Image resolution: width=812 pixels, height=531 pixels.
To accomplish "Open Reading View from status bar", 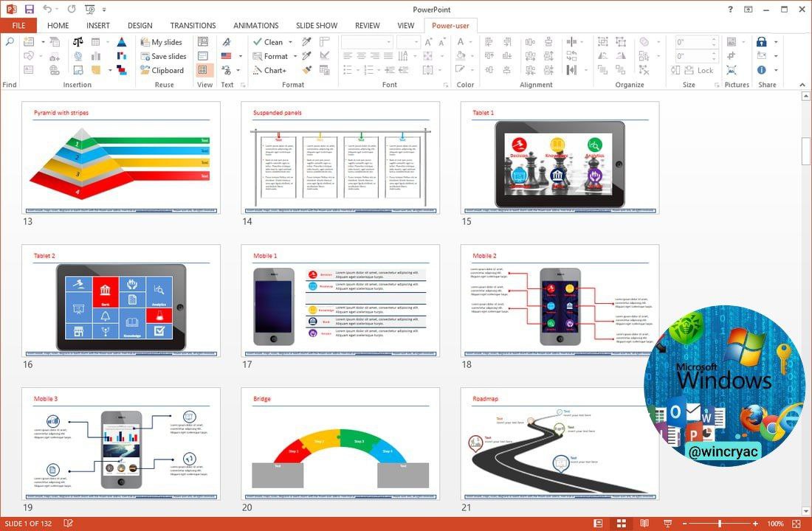I will click(x=644, y=524).
